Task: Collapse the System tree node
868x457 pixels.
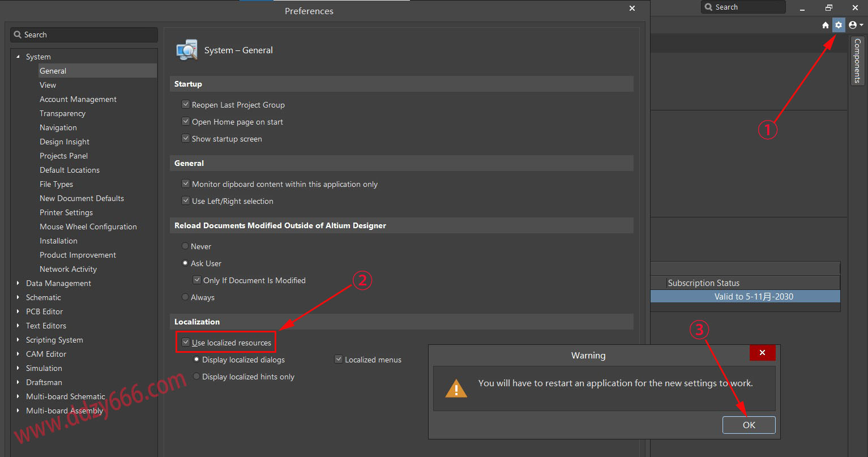Action: point(18,57)
